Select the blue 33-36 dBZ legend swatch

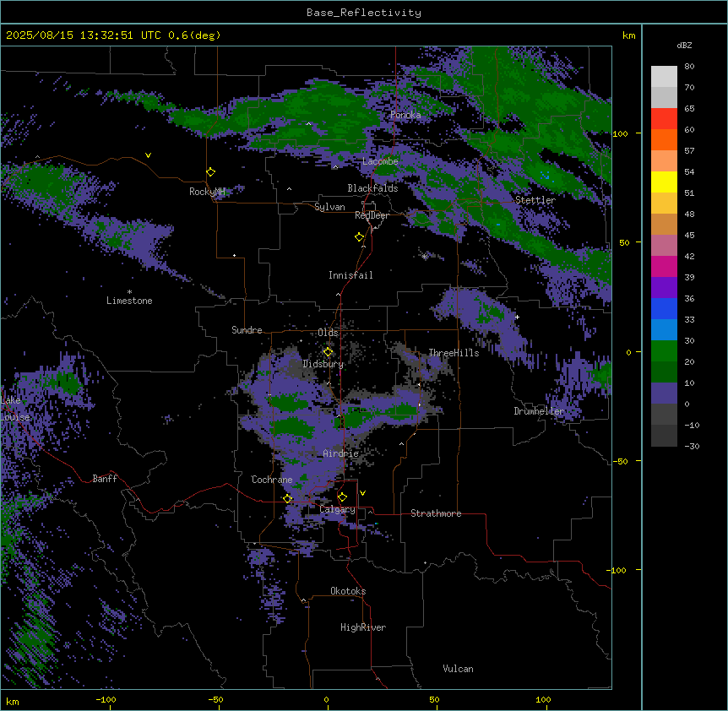click(x=664, y=308)
